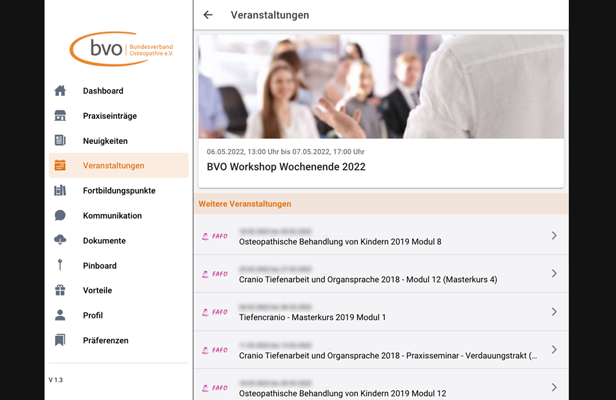This screenshot has width=616, height=400.
Task: Open Dashboard via the house icon
Action: coord(60,91)
